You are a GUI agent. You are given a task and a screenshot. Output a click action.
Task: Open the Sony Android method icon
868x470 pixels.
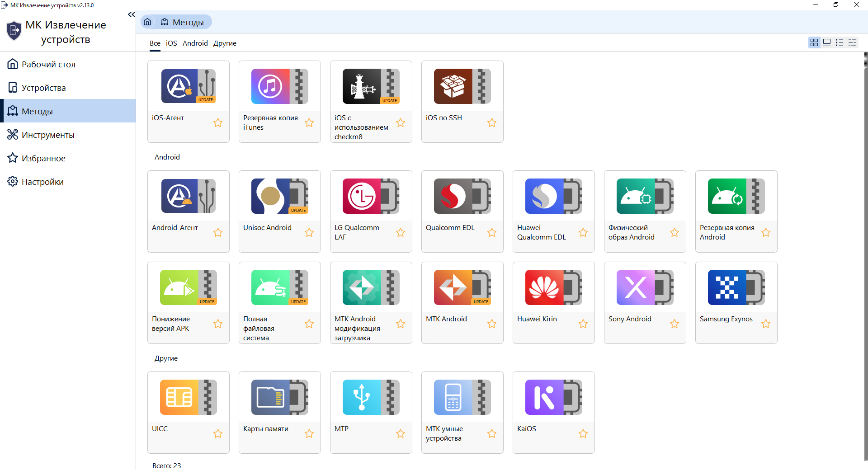tap(645, 287)
